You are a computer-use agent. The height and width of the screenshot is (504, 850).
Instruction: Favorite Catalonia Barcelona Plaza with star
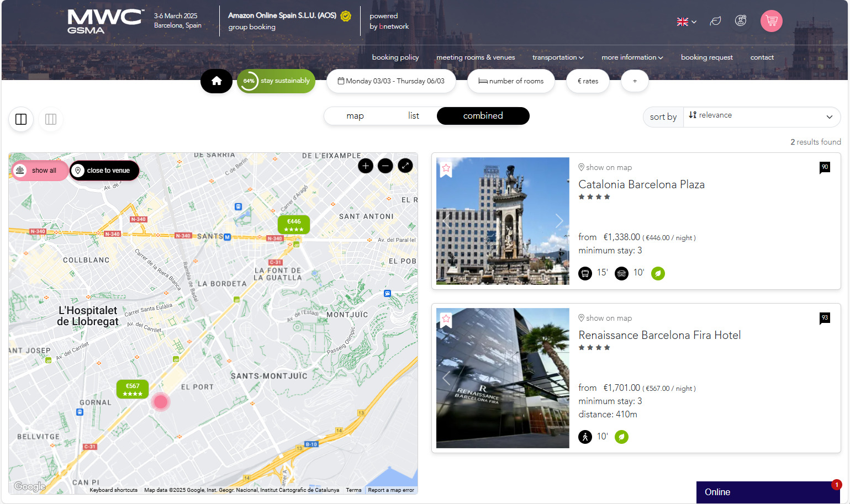[x=446, y=169]
